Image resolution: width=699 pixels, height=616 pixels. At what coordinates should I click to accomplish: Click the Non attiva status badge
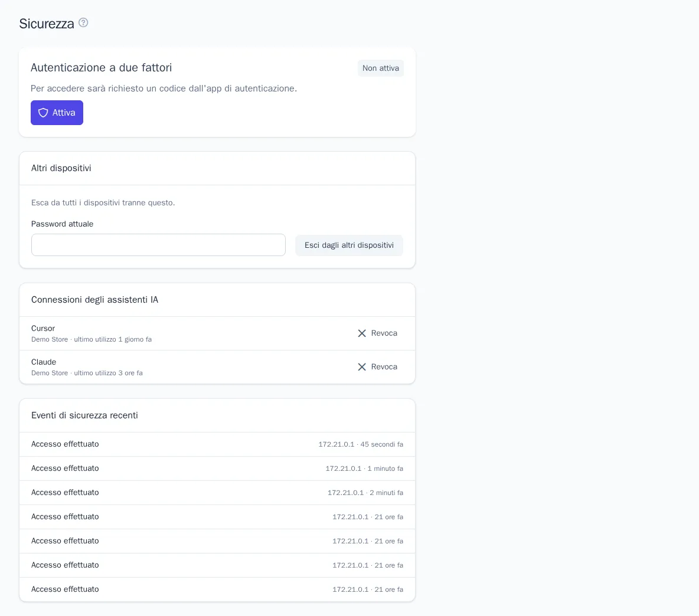(381, 68)
